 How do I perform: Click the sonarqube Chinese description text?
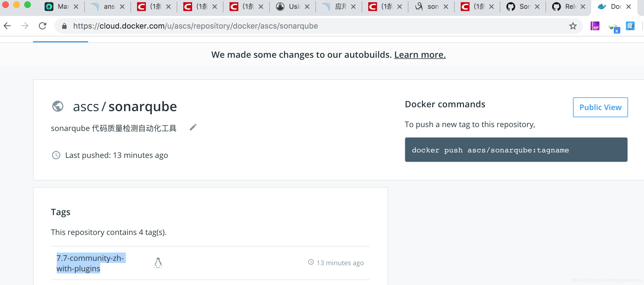[x=114, y=128]
